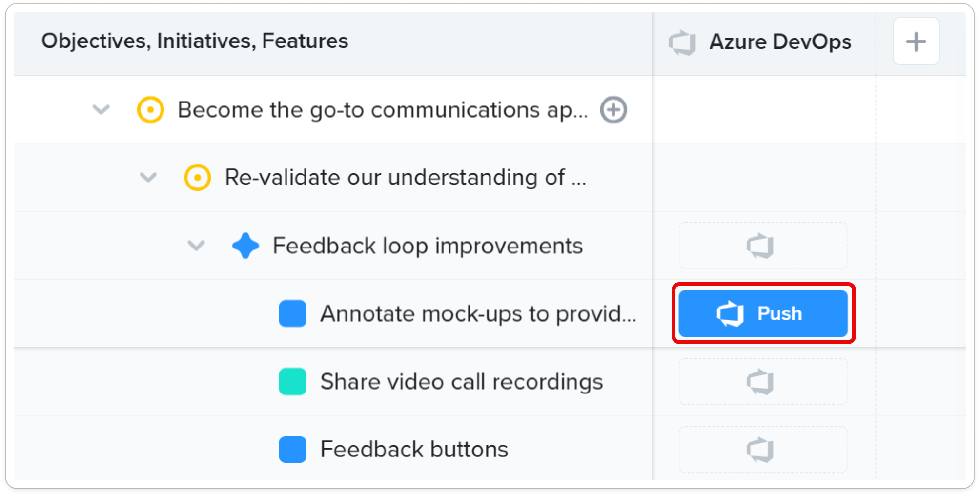Add a new column with plus button
Viewport: 980px width, 496px height.
click(916, 41)
